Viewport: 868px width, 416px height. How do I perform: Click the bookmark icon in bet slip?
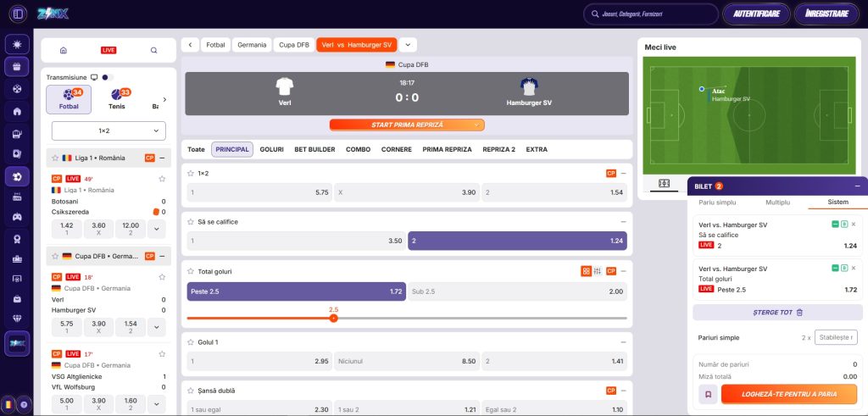(x=708, y=395)
